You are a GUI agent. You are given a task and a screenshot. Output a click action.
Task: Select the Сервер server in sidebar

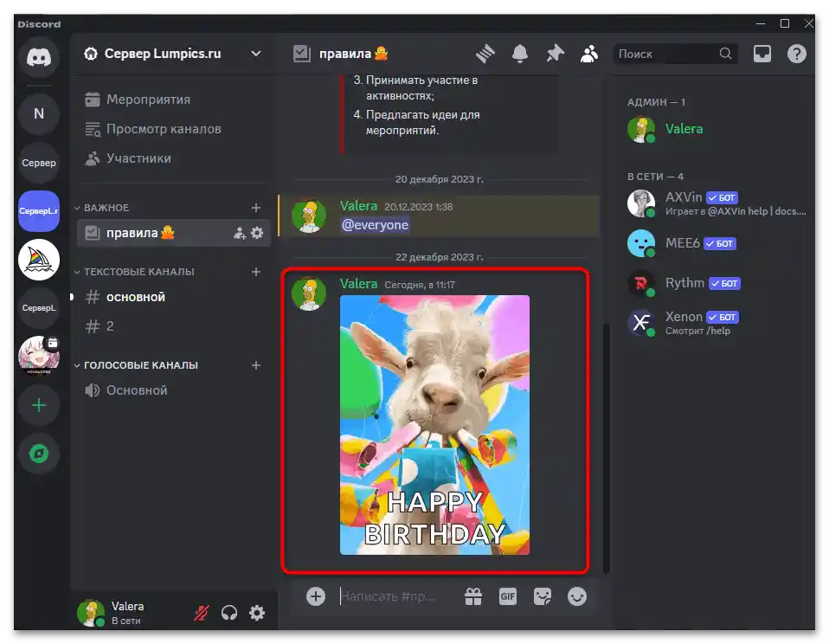coord(39,163)
